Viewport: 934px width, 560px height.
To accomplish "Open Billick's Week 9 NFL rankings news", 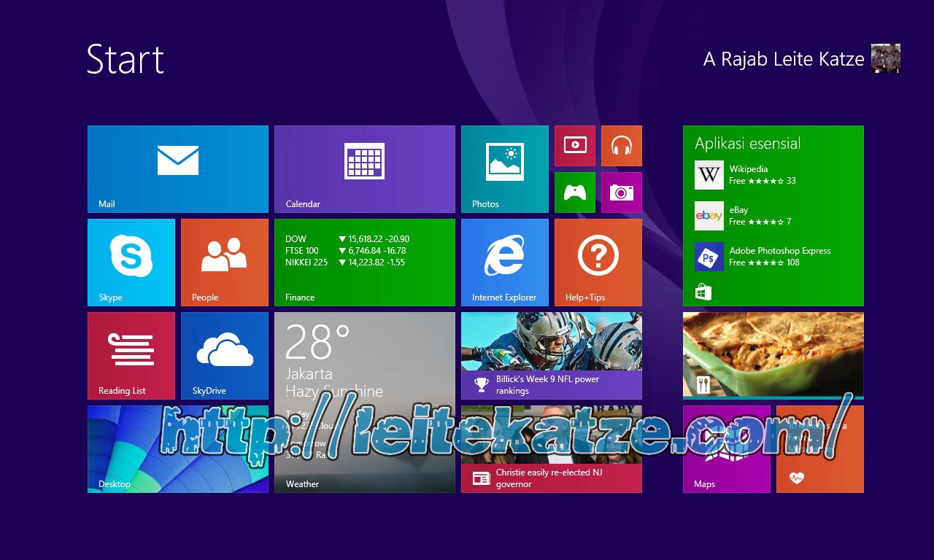I will coord(552,356).
